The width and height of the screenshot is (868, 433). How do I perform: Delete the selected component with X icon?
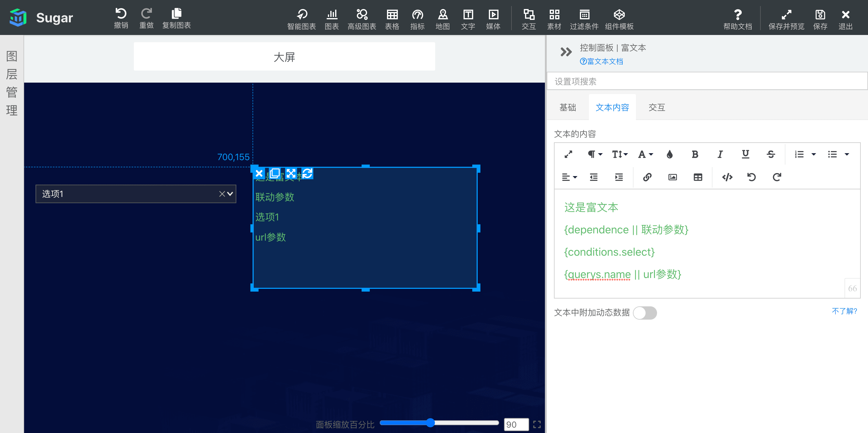(x=259, y=173)
